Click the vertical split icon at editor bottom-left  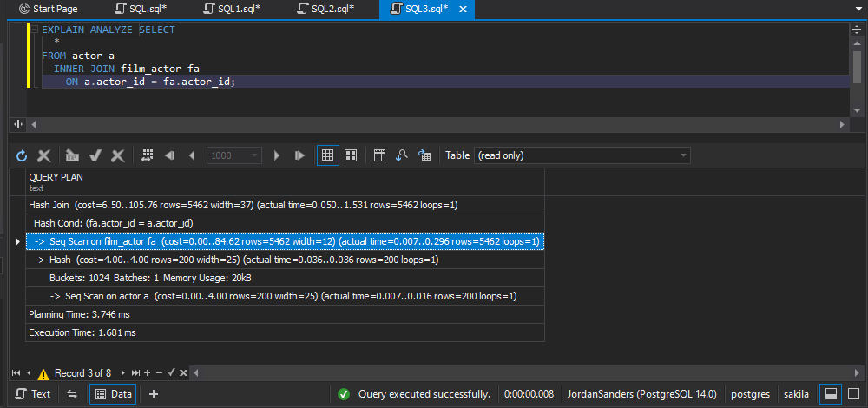click(17, 124)
